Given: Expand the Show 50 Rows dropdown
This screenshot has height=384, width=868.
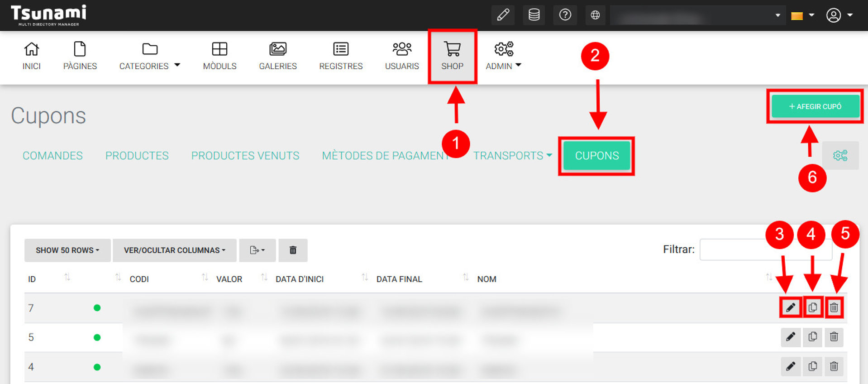Looking at the screenshot, I should [x=67, y=250].
